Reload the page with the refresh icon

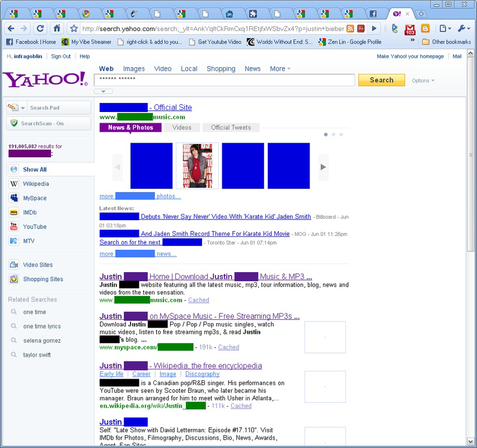[x=40, y=29]
